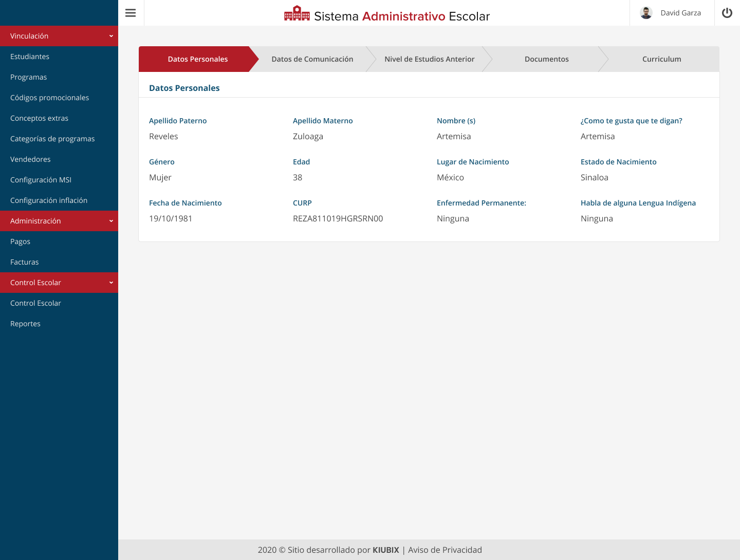Open Estudiantes in the sidebar

(x=30, y=57)
